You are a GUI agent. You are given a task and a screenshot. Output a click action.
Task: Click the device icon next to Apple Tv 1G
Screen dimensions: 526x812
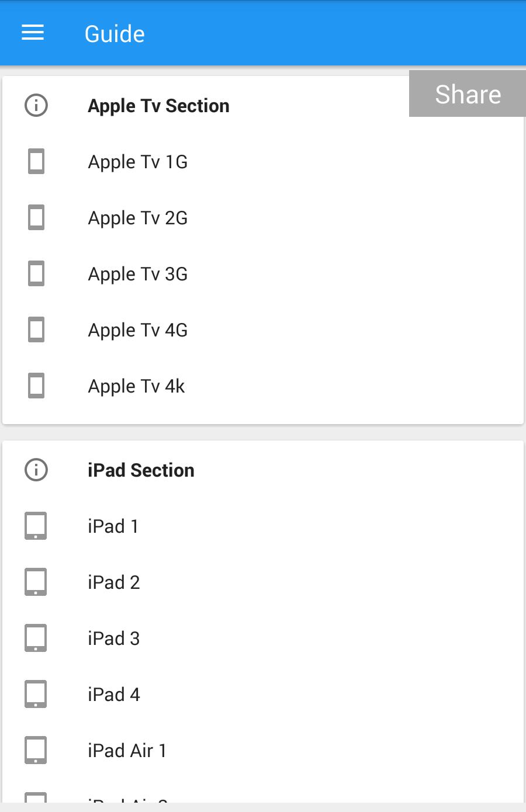(x=36, y=162)
